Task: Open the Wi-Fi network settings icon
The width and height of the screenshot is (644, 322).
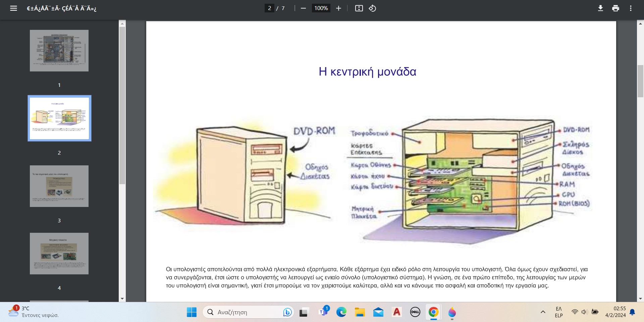Action: (575, 312)
